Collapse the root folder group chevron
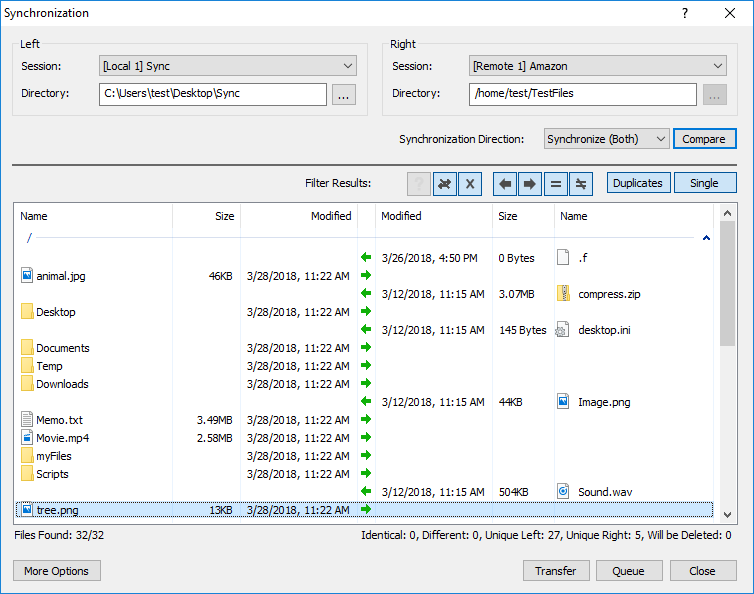754x594 pixels. click(x=706, y=238)
